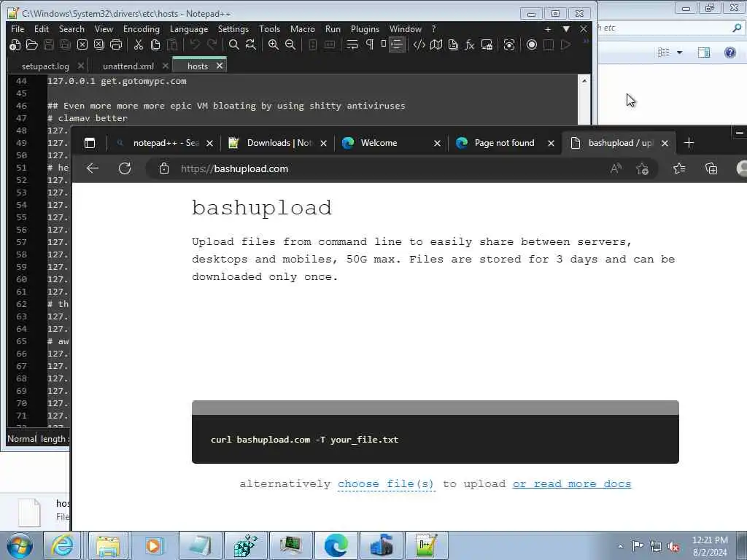747x560 pixels.
Task: Start macro recording with the record icon
Action: (532, 44)
